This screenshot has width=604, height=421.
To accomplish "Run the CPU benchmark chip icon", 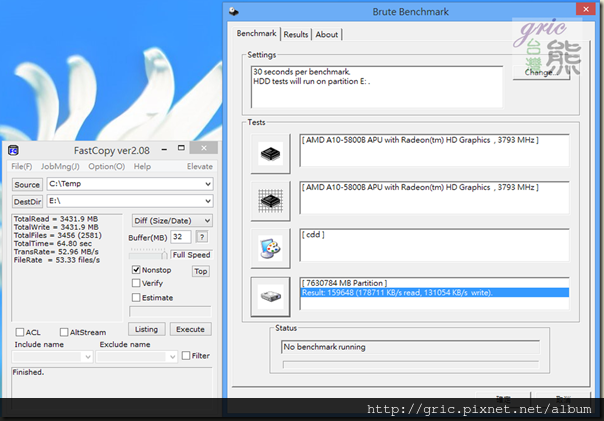I will point(270,154).
